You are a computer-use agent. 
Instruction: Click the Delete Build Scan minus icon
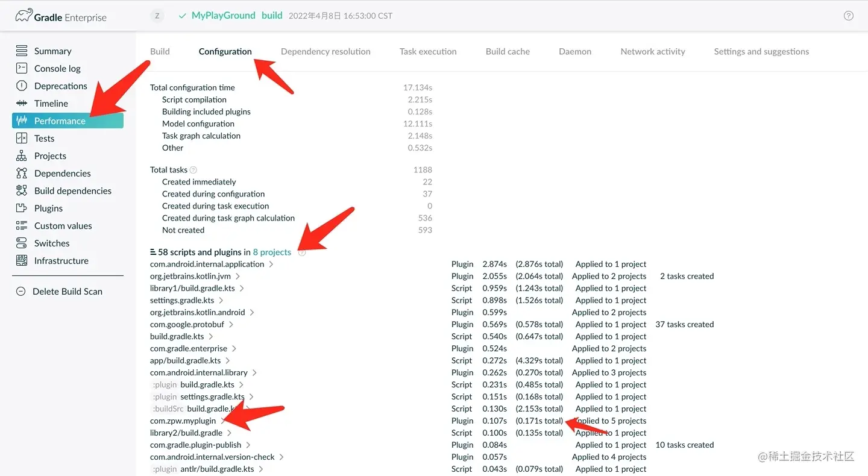point(21,291)
